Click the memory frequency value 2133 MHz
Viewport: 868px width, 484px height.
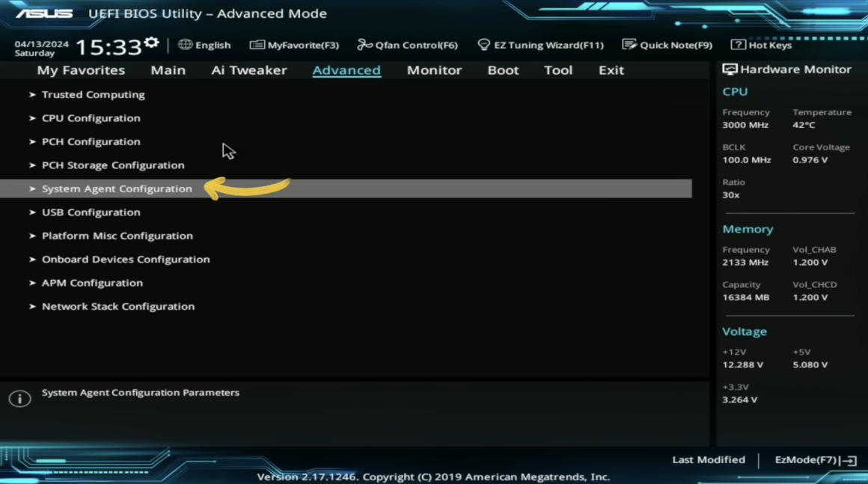[745, 262]
